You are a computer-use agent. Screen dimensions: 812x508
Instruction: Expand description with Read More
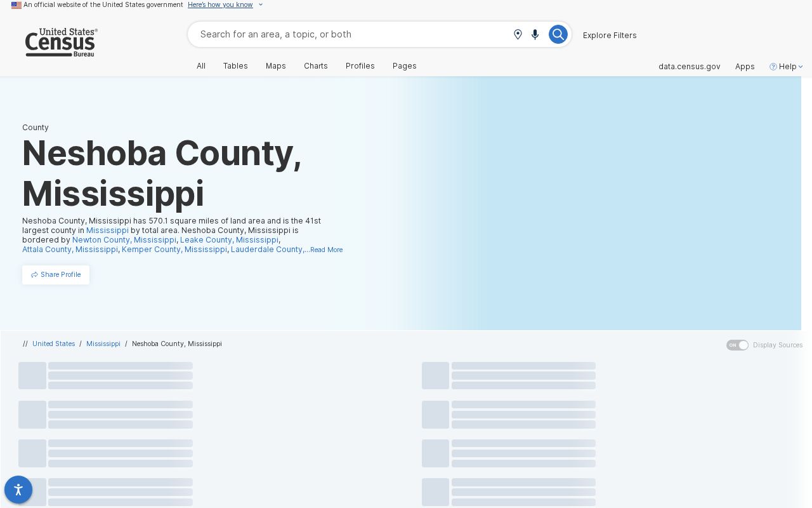pos(326,250)
